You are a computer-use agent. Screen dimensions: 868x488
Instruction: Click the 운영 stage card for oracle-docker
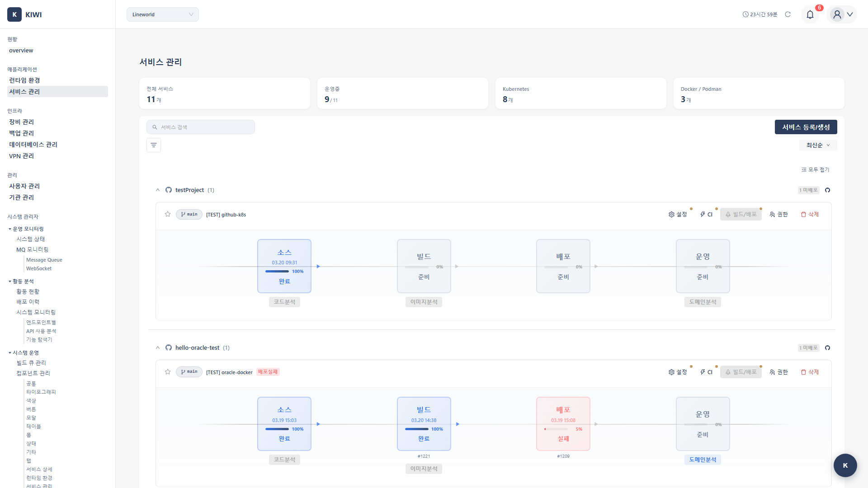(703, 424)
